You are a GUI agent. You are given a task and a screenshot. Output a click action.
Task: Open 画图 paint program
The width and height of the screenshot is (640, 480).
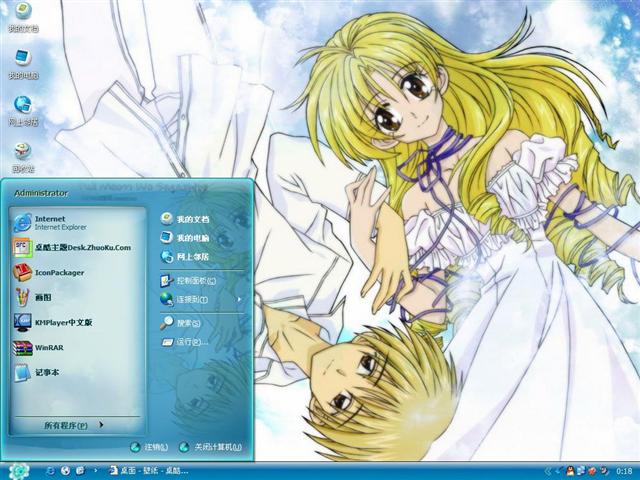coord(78,297)
